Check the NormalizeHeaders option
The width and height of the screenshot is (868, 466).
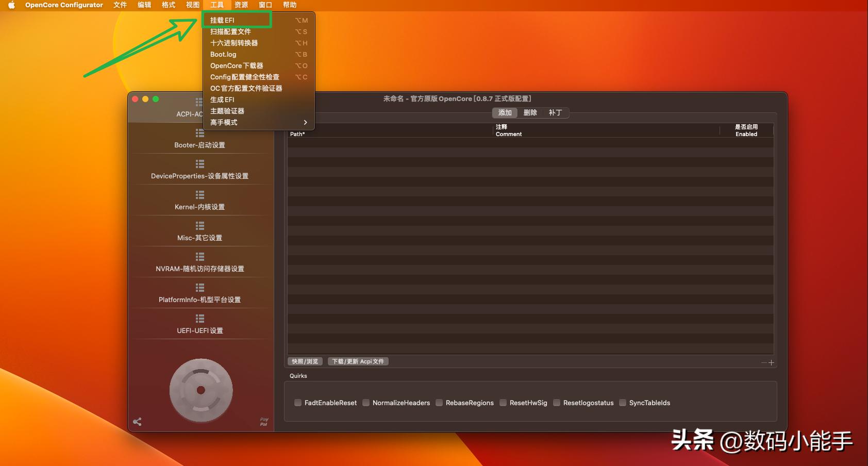366,403
